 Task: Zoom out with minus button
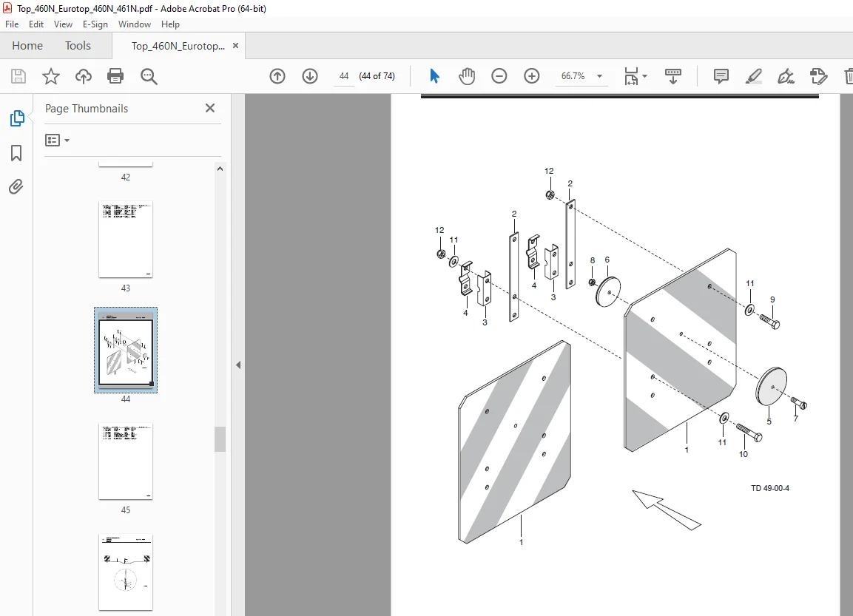pyautogui.click(x=499, y=76)
